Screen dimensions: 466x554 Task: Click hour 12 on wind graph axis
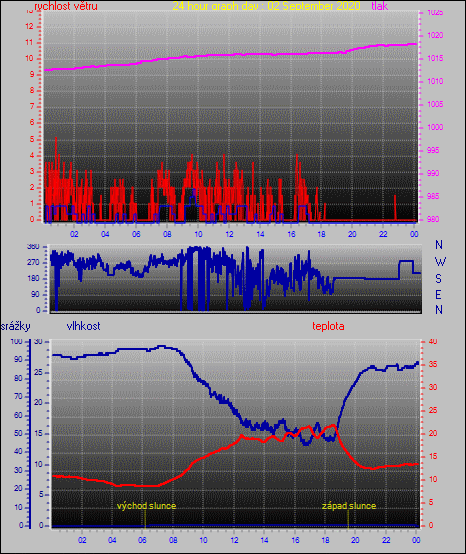pyautogui.click(x=229, y=234)
